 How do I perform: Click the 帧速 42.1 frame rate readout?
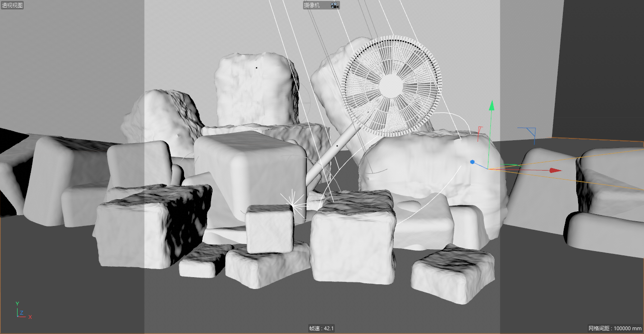(322, 328)
